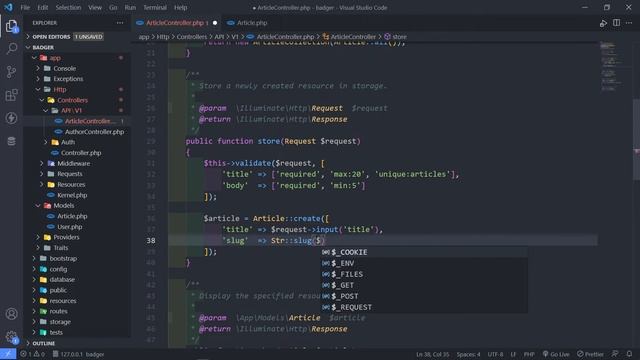Screen dimensions: 640x360
Task: Click the 127.0.0.1 badger database status item
Action: [78, 354]
